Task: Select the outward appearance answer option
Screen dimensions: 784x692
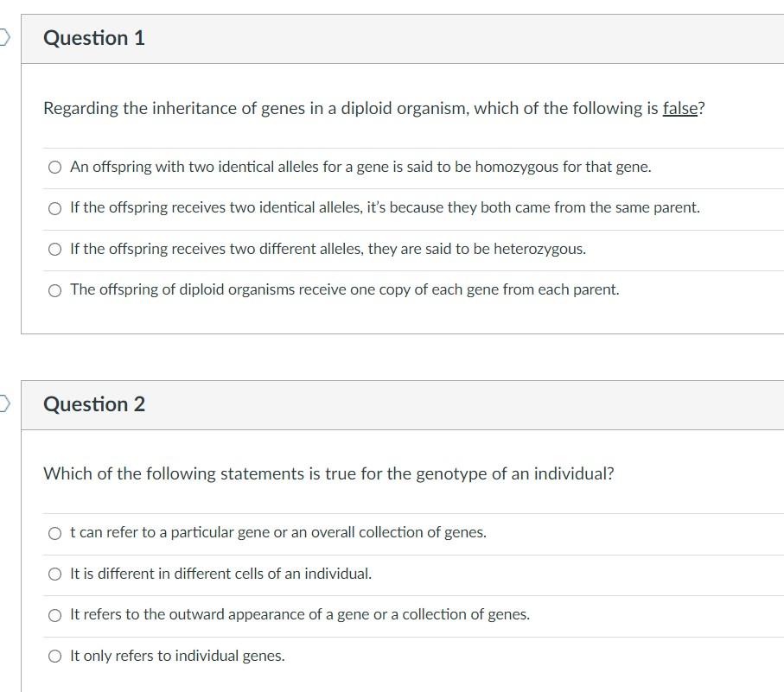Action: pyautogui.click(x=54, y=614)
